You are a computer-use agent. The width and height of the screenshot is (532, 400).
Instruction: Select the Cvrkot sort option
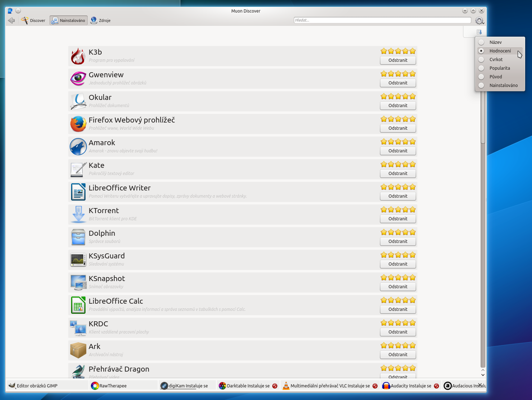(x=500, y=59)
